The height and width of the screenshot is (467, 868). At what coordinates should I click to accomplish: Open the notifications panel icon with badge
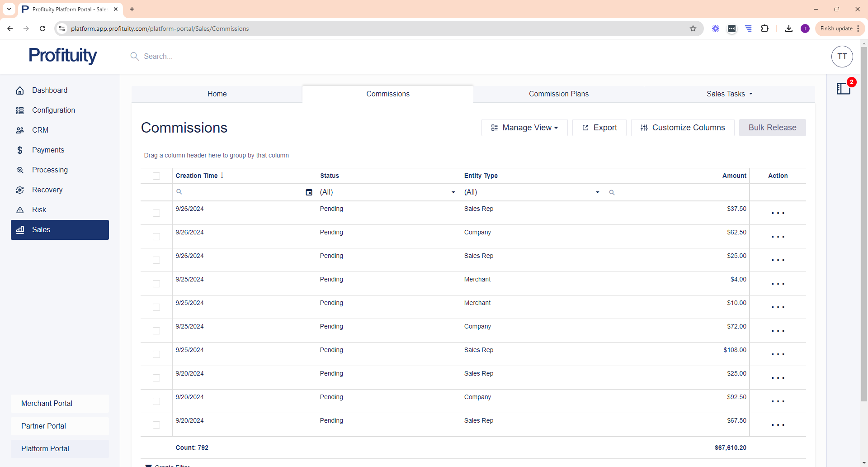[x=844, y=88]
